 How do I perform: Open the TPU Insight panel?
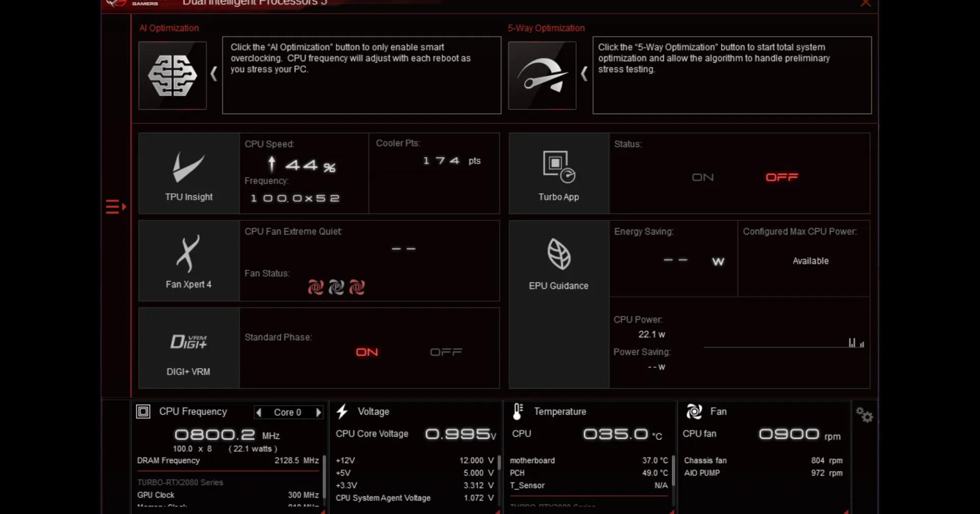[189, 173]
